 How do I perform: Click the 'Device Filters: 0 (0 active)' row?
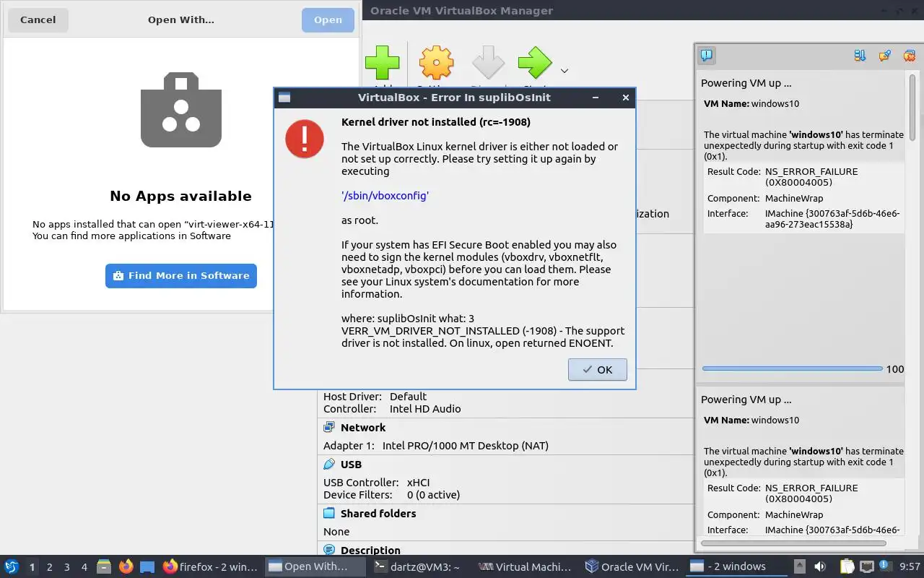(391, 495)
